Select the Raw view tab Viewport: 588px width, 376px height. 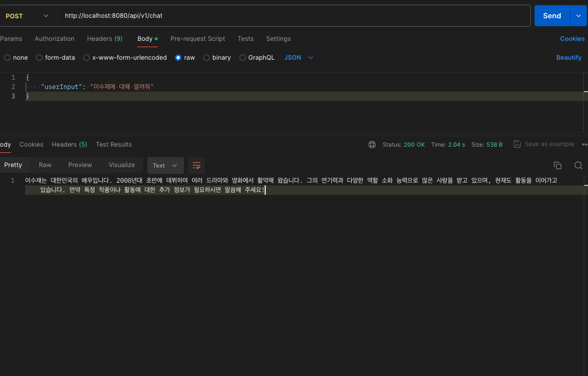tap(45, 165)
